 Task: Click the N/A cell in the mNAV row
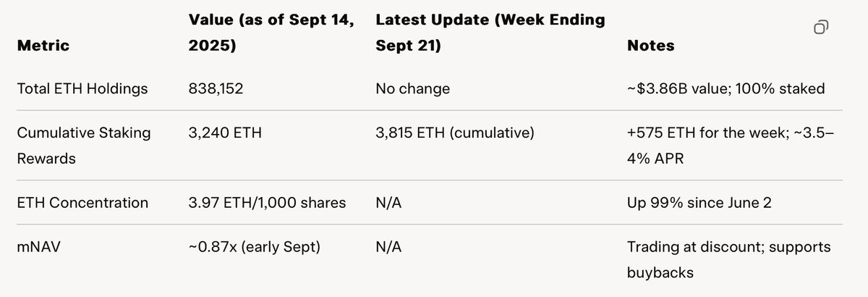388,247
